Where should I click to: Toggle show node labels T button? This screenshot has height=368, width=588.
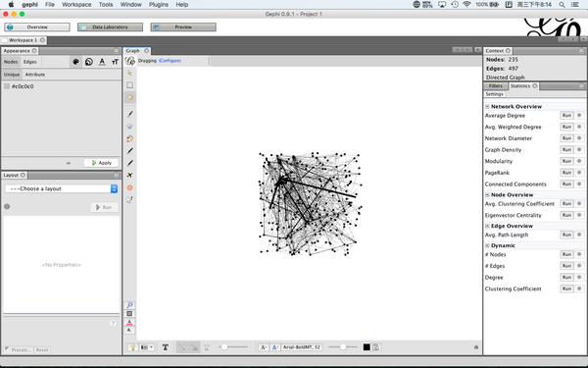point(165,347)
